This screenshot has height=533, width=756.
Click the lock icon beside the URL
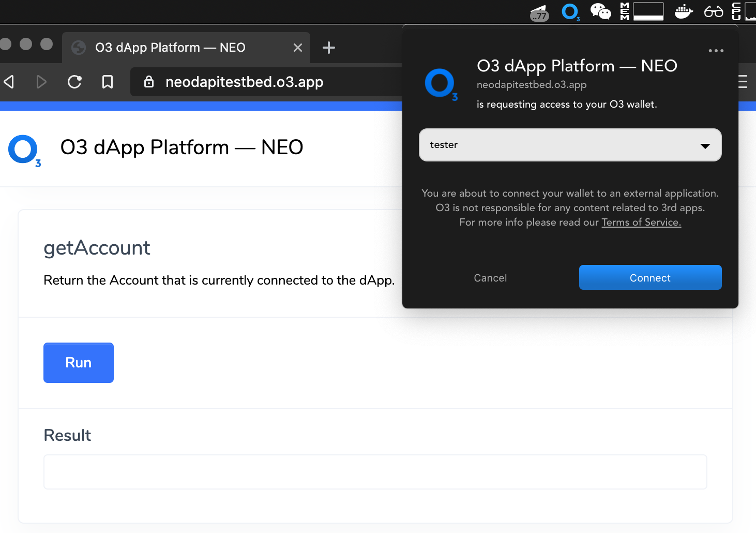point(149,82)
